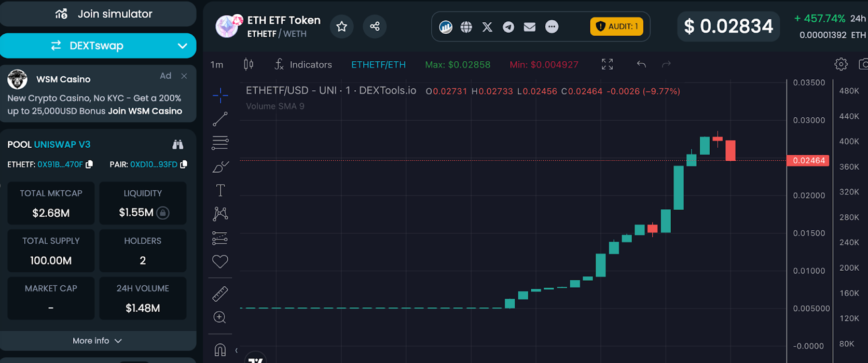This screenshot has height=363, width=868.
Task: Click the TOTAL MKTCAP $2.68M card
Action: (51, 203)
